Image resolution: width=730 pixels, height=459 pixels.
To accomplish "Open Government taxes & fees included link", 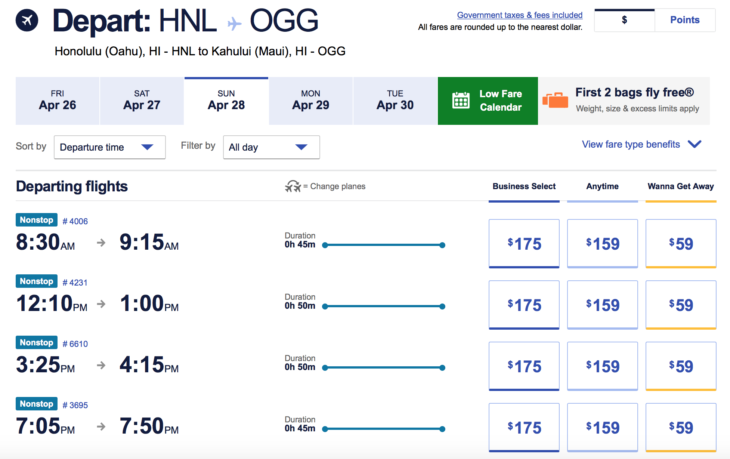I will coord(520,15).
